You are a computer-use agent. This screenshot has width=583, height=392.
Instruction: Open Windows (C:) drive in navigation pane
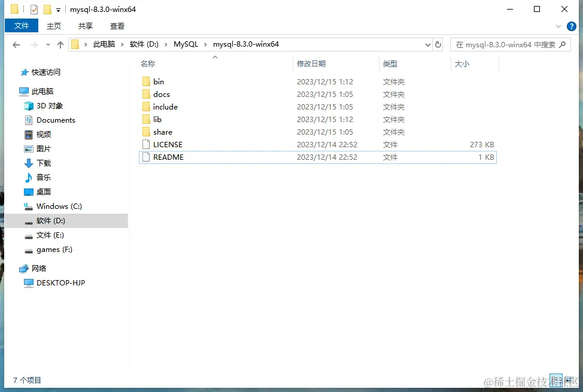tap(59, 206)
